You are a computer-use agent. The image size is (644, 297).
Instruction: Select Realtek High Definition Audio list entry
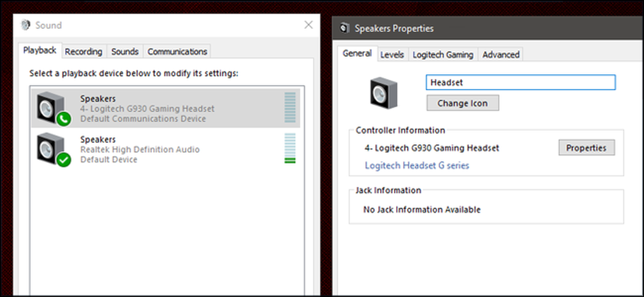(x=166, y=148)
